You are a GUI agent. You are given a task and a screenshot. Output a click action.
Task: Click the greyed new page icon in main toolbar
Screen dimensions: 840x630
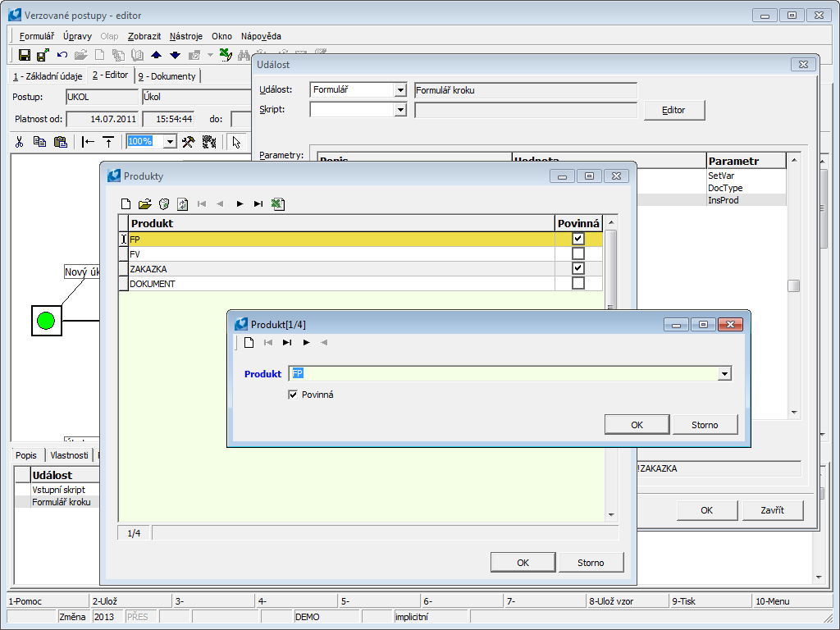99,55
